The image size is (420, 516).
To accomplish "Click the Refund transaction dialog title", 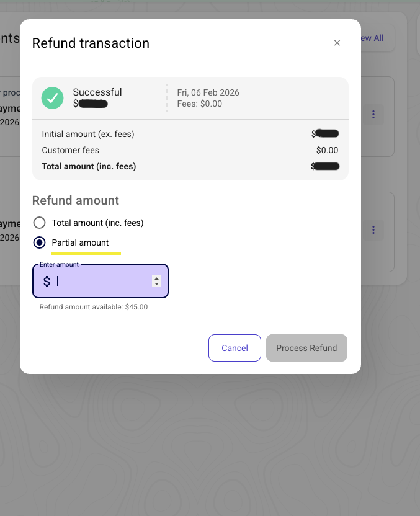I will point(91,43).
